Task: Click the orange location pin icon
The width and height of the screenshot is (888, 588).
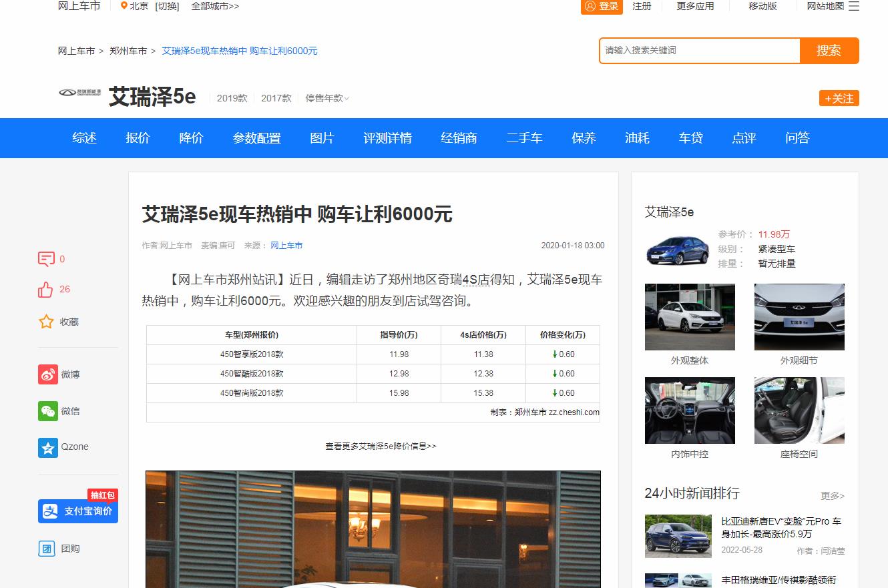Action: pyautogui.click(x=124, y=6)
